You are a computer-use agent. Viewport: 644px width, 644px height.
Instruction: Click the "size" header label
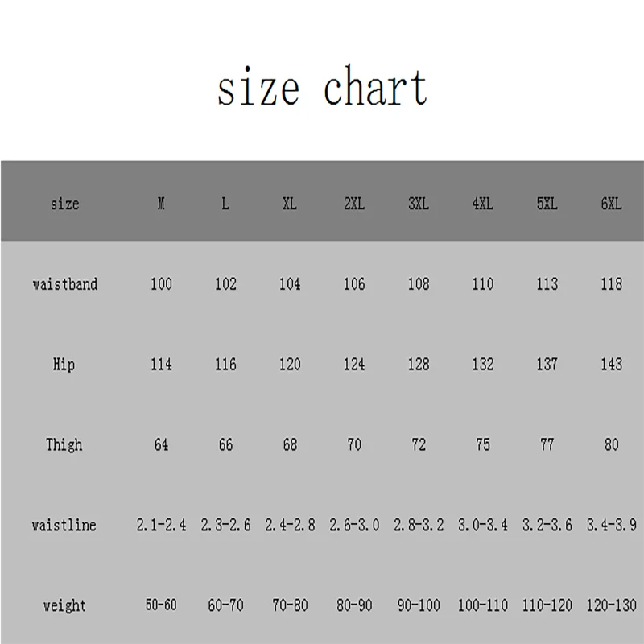64,204
